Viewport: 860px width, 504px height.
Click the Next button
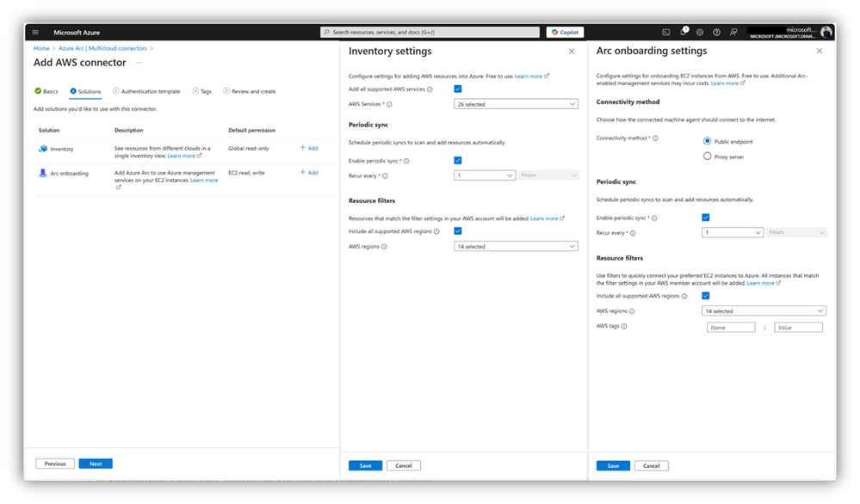[96, 464]
